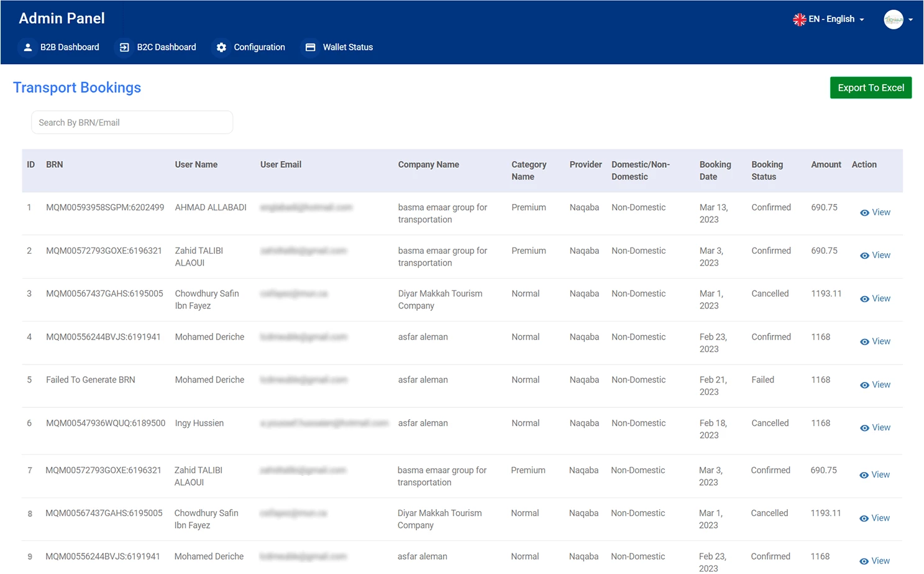
Task: Open the profile avatar icon at top right
Action: click(893, 19)
